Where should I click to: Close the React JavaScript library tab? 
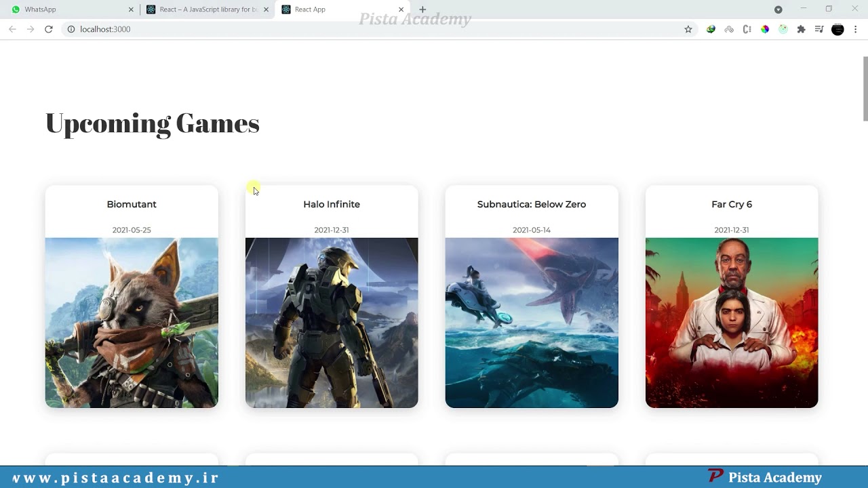266,9
